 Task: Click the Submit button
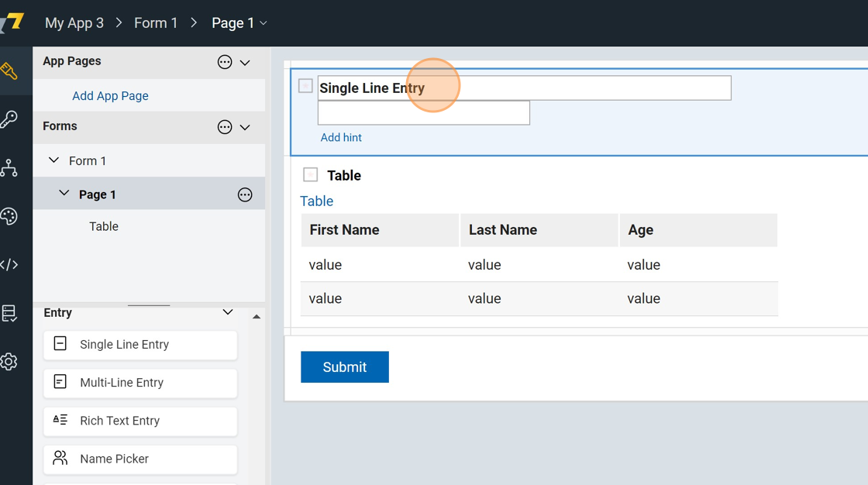pos(345,367)
